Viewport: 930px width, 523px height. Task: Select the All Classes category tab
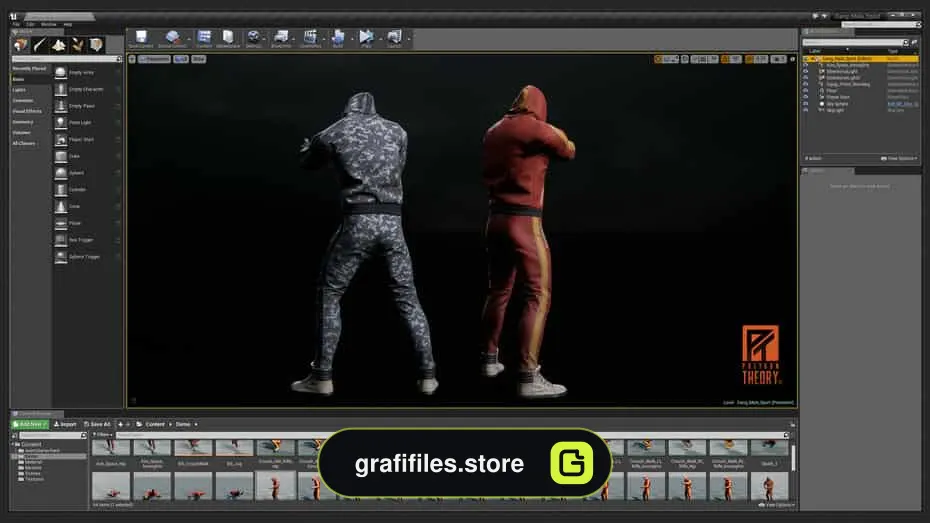click(x=24, y=143)
